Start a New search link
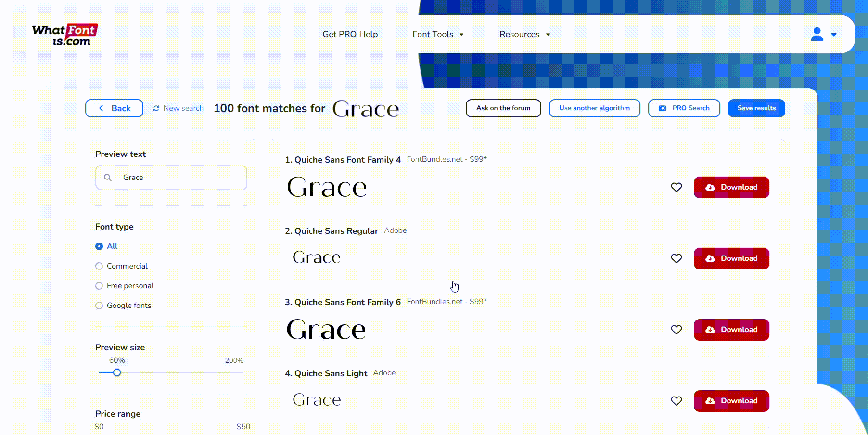The image size is (868, 435). click(x=183, y=108)
